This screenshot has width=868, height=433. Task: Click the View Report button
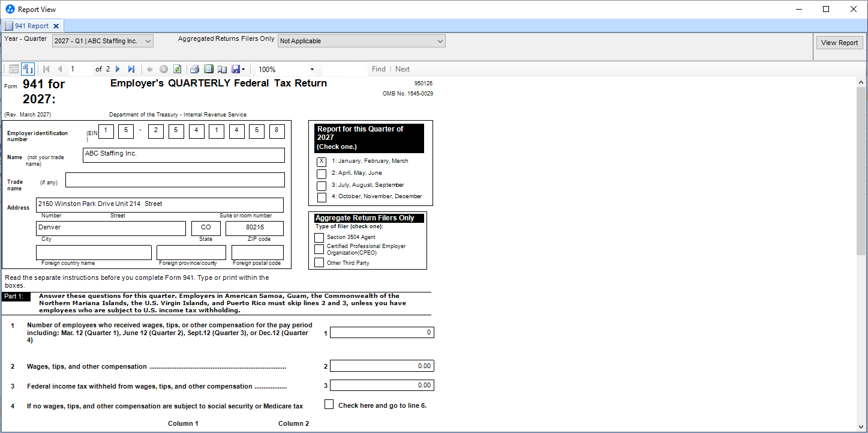pyautogui.click(x=839, y=43)
